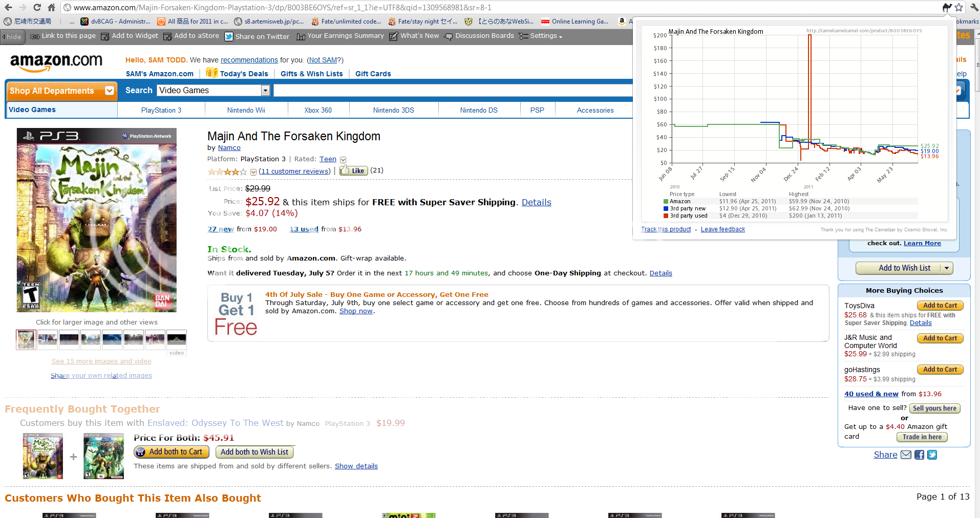Click the Like thumbs-up button
The image size is (980, 518).
point(354,170)
